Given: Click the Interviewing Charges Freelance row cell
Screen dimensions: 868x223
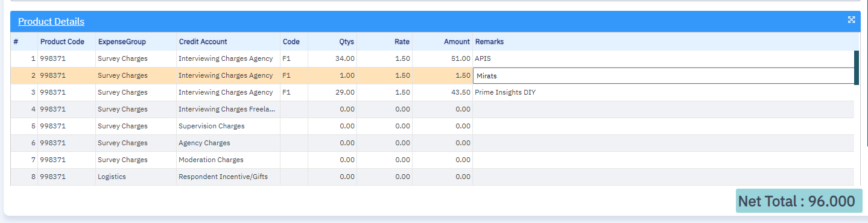Looking at the screenshot, I should tap(228, 110).
